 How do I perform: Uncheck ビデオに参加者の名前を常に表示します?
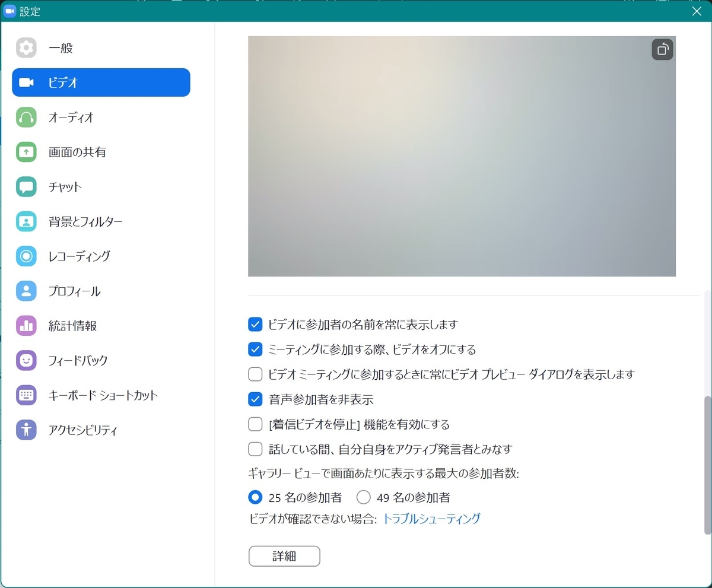point(255,325)
